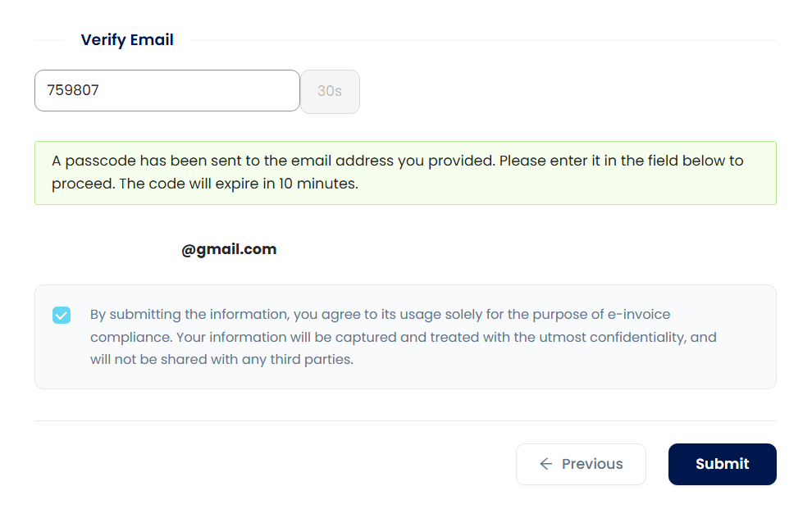Click the entered code 759807
812x509 pixels.
point(73,90)
